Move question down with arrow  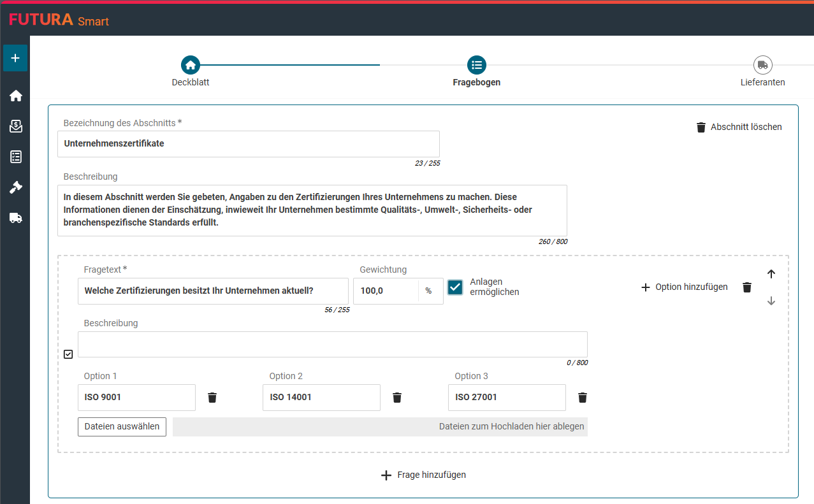771,301
